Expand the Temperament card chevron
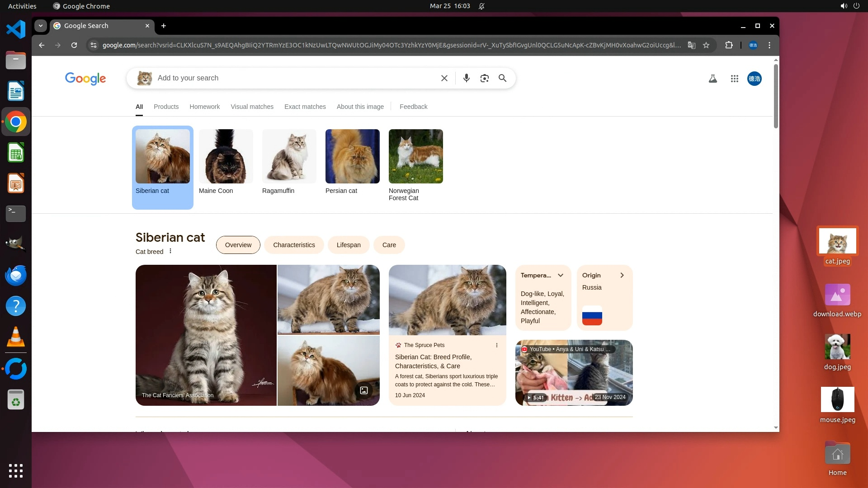 pyautogui.click(x=561, y=275)
